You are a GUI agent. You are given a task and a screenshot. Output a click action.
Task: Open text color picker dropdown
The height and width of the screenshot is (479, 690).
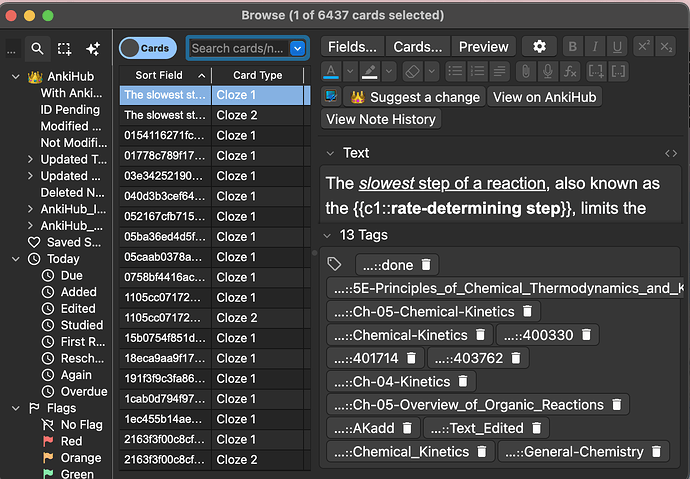(350, 71)
